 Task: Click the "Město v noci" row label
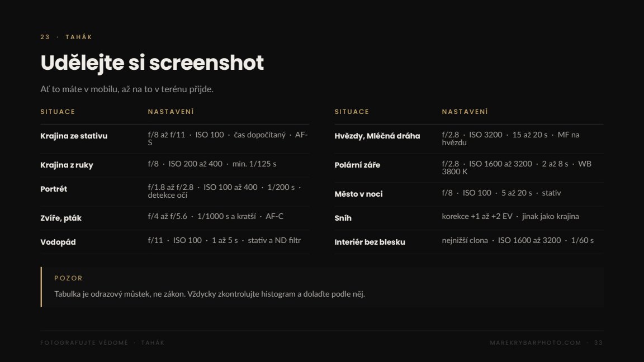(358, 194)
